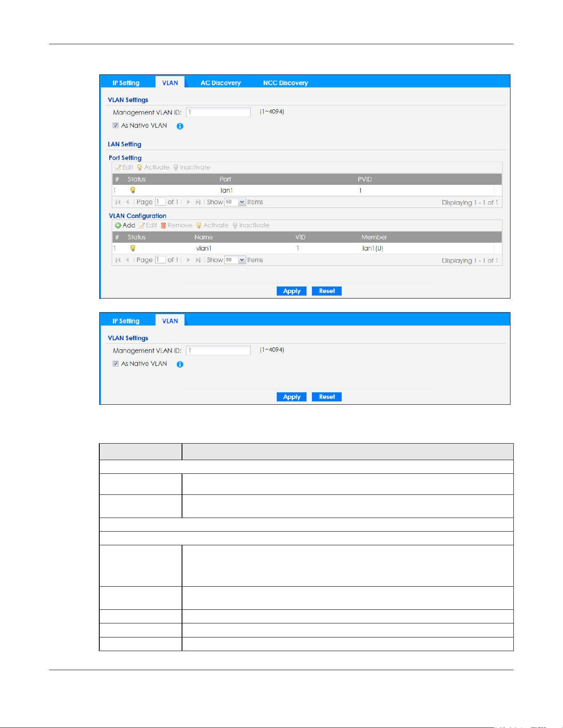Switch to AC Discovery tab

click(220, 83)
